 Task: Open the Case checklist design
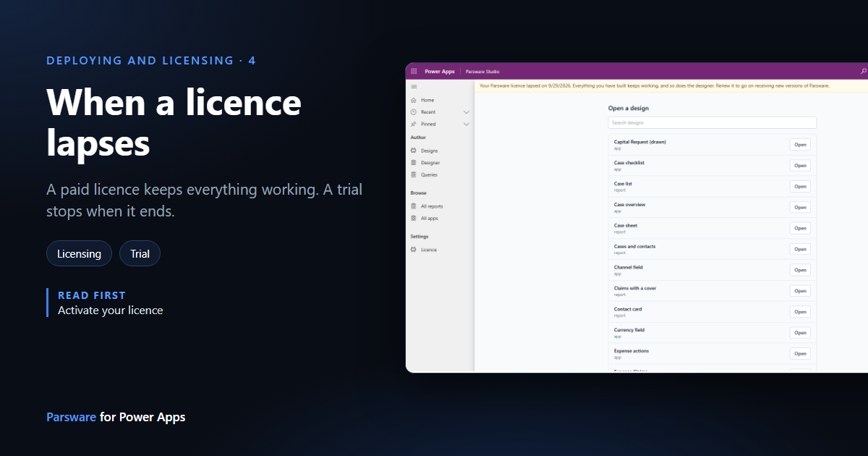[800, 166]
